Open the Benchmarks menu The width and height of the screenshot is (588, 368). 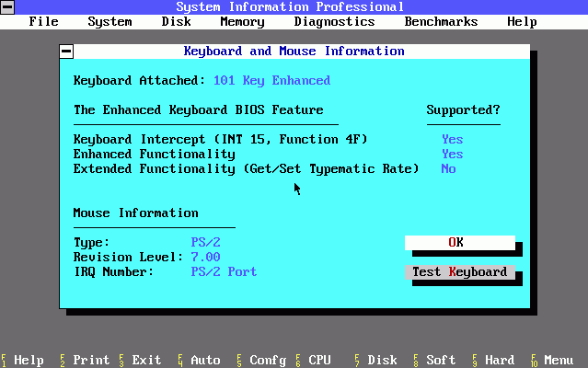pyautogui.click(x=441, y=21)
